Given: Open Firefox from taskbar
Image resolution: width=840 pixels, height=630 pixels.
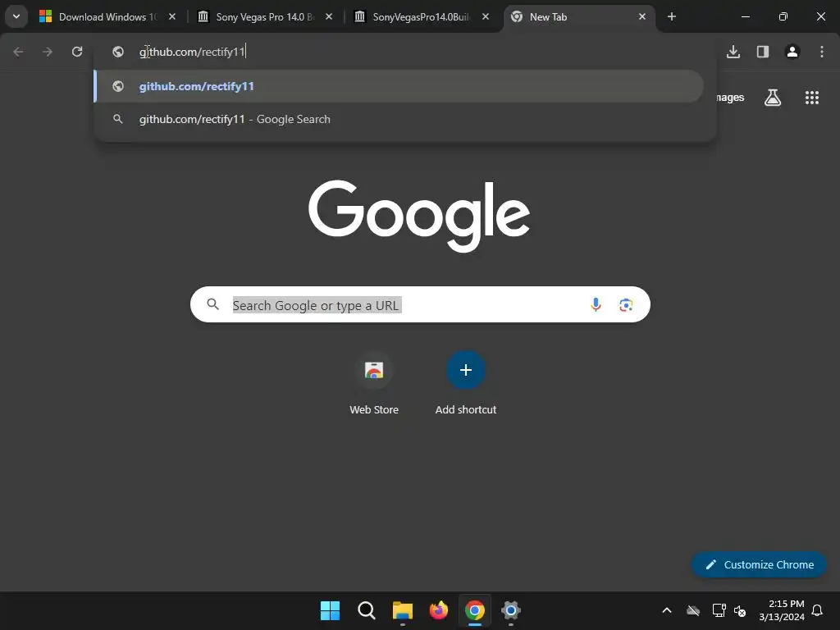Looking at the screenshot, I should pyautogui.click(x=439, y=610).
